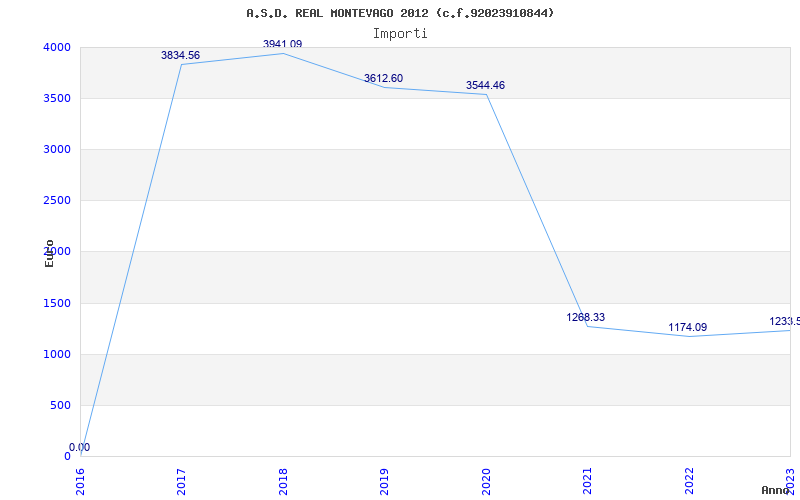Select the Importi subtitle text
This screenshot has width=800, height=500.
[400, 34]
